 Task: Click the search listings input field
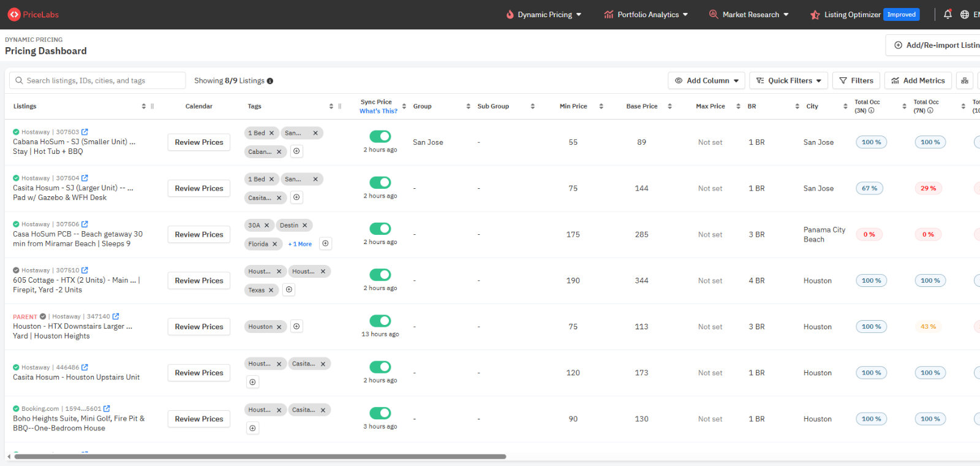coord(97,80)
